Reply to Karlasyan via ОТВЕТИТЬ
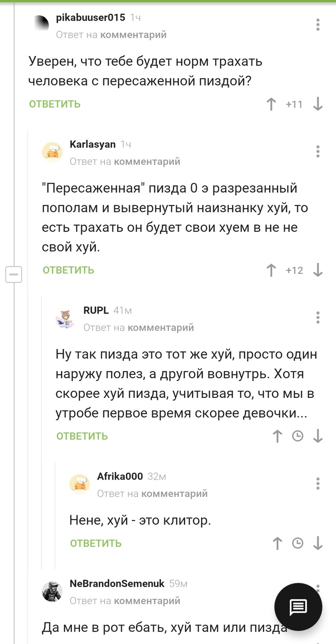The height and width of the screenshot is (644, 336). [68, 270]
